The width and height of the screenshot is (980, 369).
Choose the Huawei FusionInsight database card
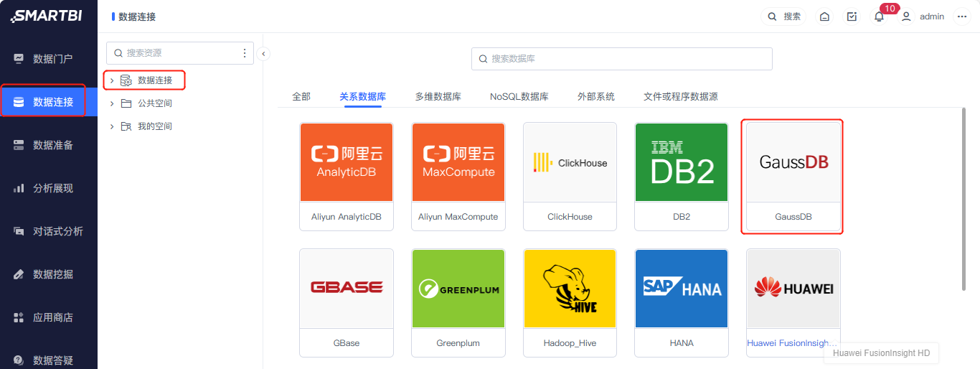793,302
